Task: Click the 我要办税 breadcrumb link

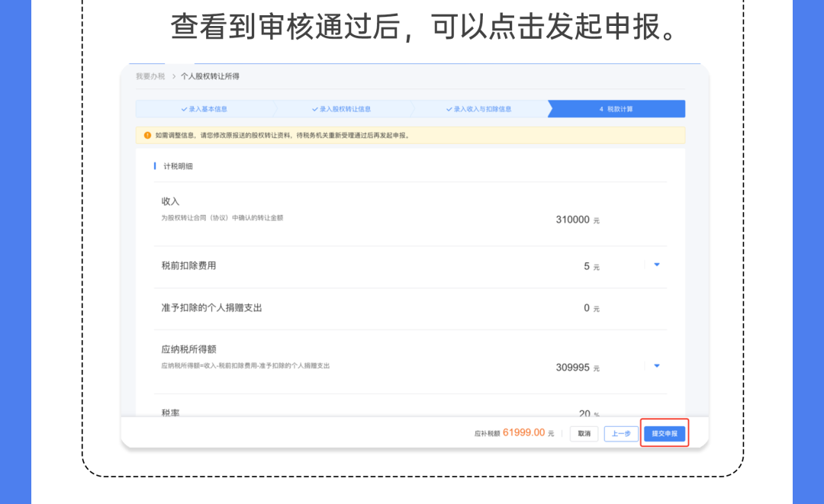Action: [x=150, y=76]
